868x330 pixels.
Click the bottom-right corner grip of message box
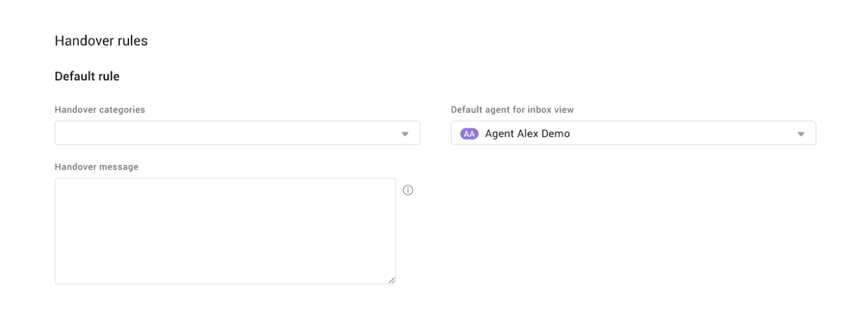[392, 280]
